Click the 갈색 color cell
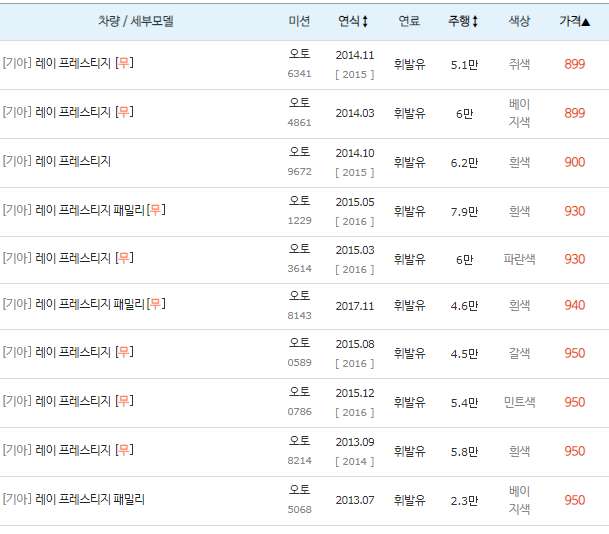The image size is (609, 534). [519, 353]
